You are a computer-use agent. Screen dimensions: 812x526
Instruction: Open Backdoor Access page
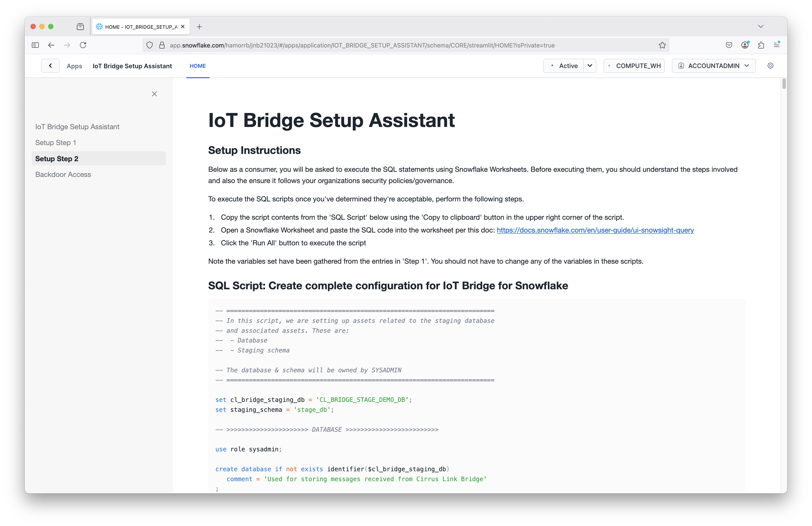[63, 174]
